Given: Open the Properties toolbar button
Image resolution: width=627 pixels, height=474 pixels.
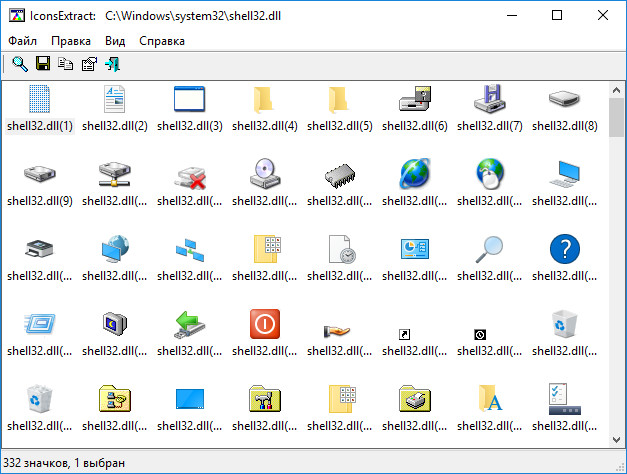Looking at the screenshot, I should point(89,64).
